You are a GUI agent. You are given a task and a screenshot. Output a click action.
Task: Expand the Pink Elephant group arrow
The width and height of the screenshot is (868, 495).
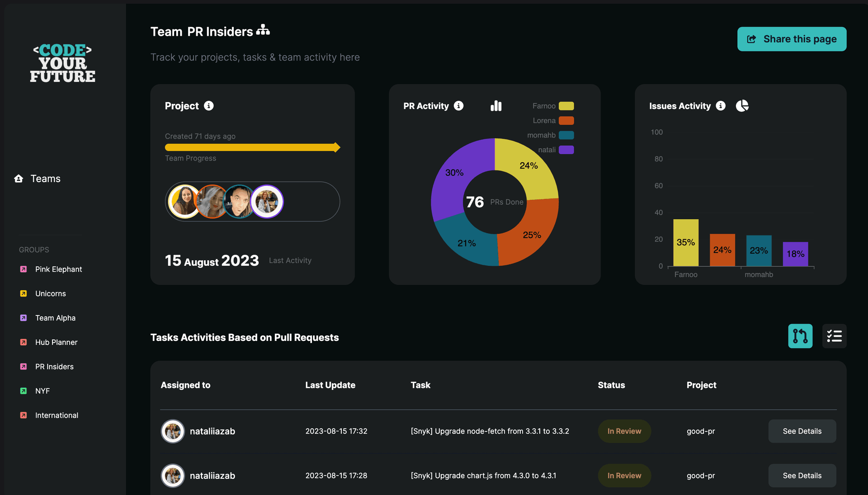(x=23, y=269)
